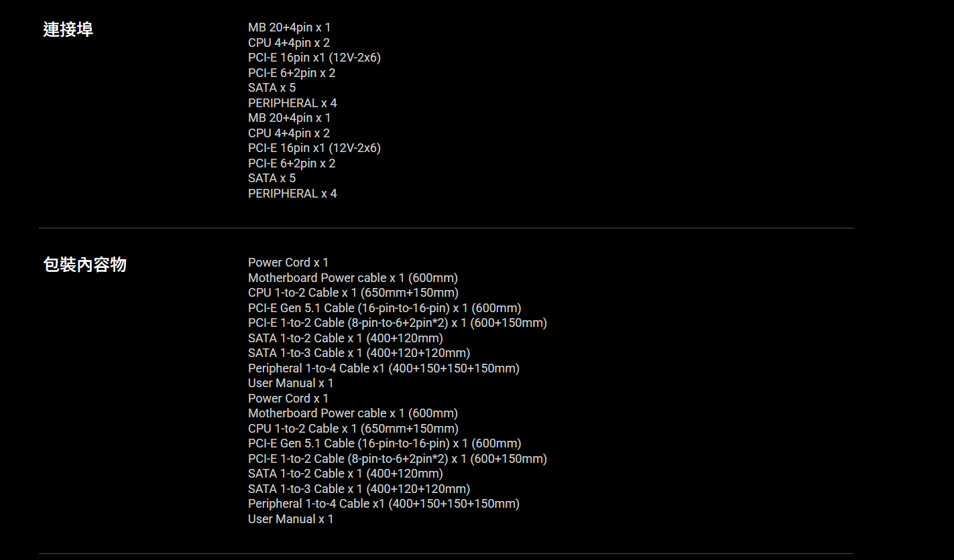Click the first Peripheral 1-to-4 Cable line
954x560 pixels.
[x=383, y=368]
